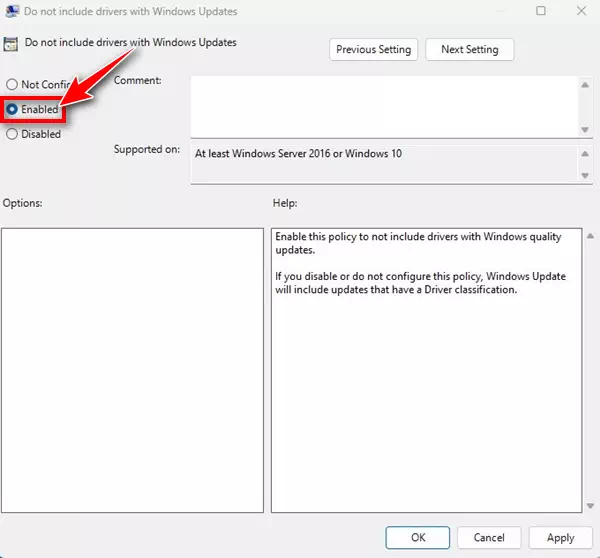
Task: Click the Cancel button
Action: click(x=489, y=537)
